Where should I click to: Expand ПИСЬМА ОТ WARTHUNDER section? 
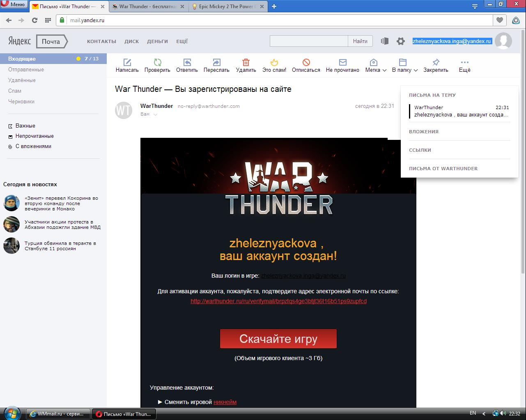click(443, 169)
